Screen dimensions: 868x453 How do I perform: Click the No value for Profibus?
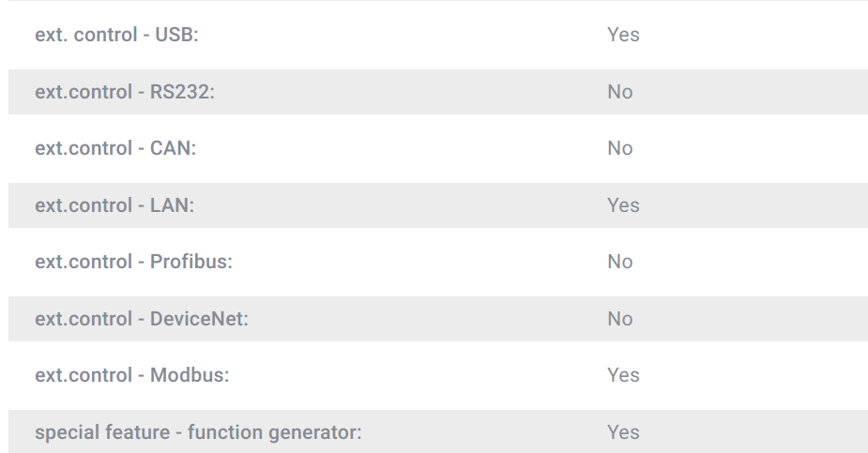(x=620, y=262)
